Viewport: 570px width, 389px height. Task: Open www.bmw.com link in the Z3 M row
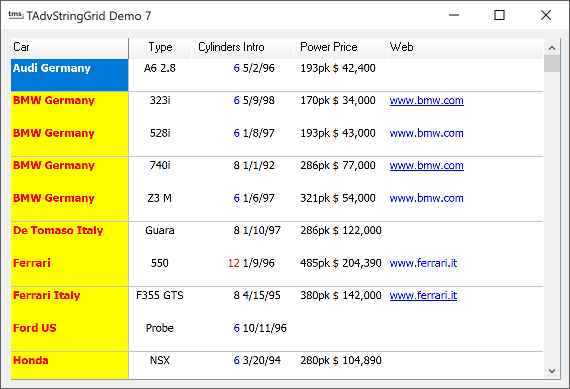point(426,198)
